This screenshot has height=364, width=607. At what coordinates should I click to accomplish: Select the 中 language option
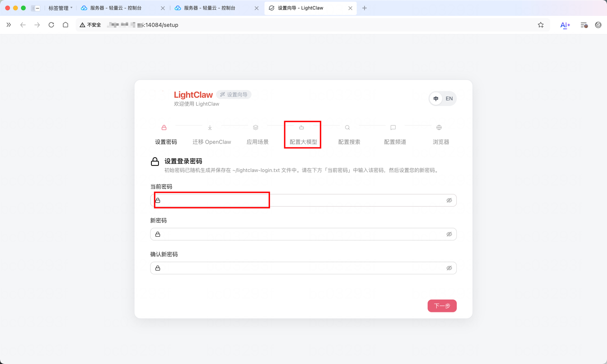pyautogui.click(x=436, y=98)
